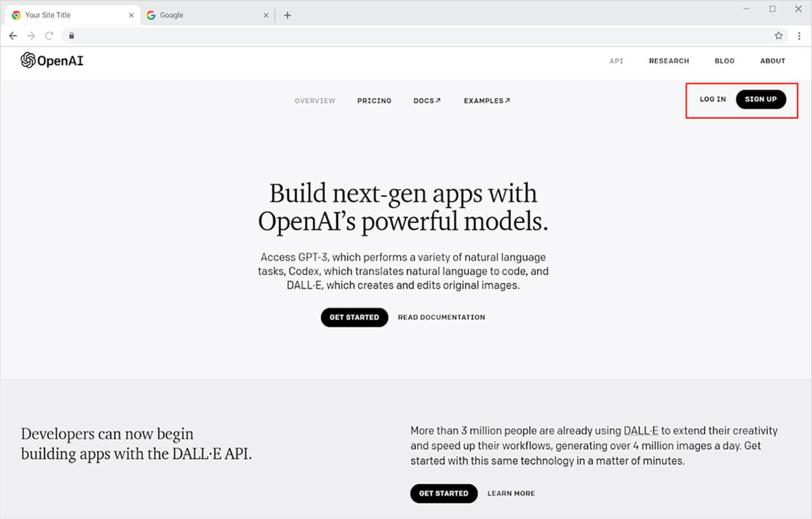Select the Pricing sub-navigation link
The width and height of the screenshot is (812, 519).
coord(374,101)
